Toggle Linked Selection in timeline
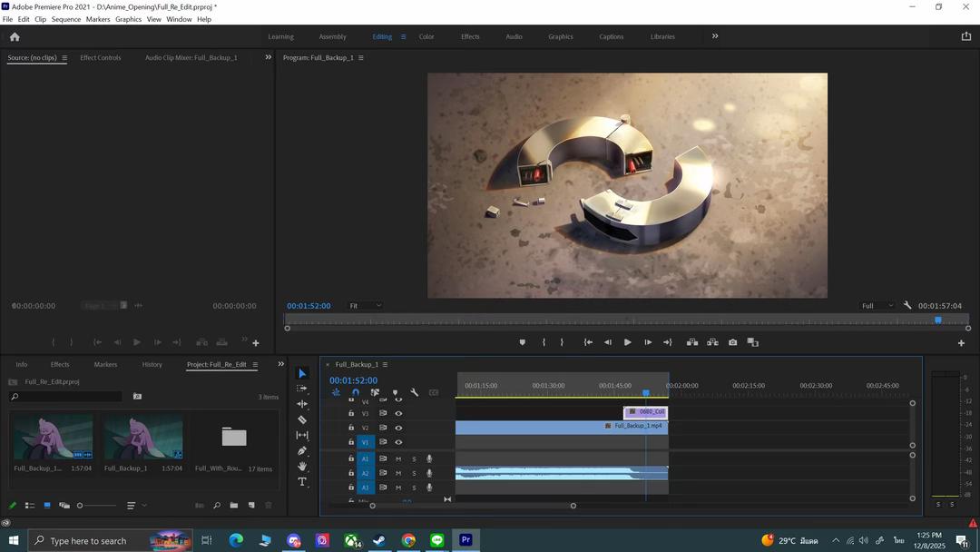This screenshot has width=980, height=552. [x=375, y=392]
